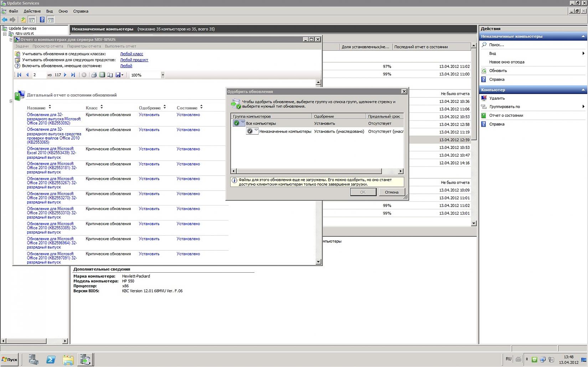Image resolution: width=588 pixels, height=367 pixels.
Task: Click the Up one level folder icon
Action: pyautogui.click(x=23, y=20)
